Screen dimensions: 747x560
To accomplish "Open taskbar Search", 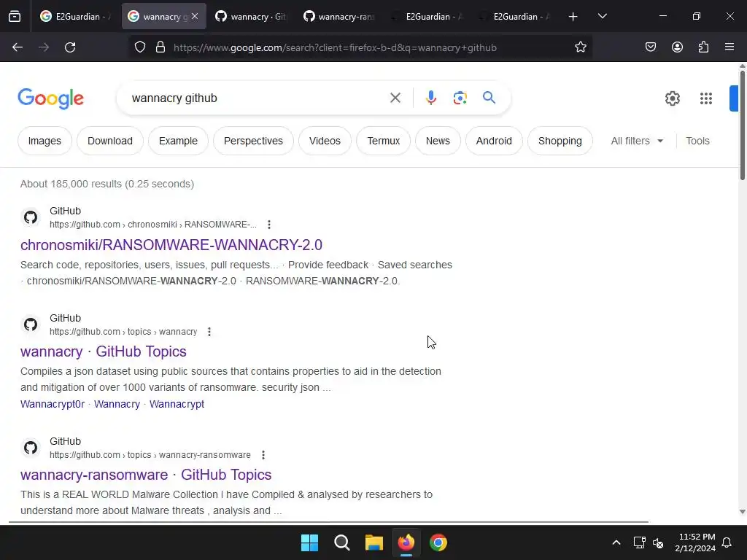I will [x=341, y=542].
